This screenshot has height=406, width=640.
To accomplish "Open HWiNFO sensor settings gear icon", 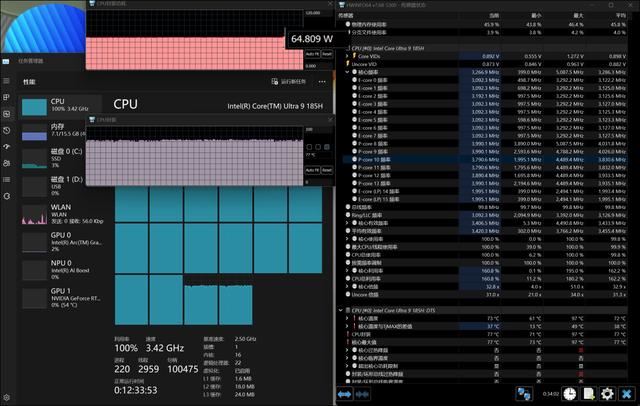I will (607, 394).
